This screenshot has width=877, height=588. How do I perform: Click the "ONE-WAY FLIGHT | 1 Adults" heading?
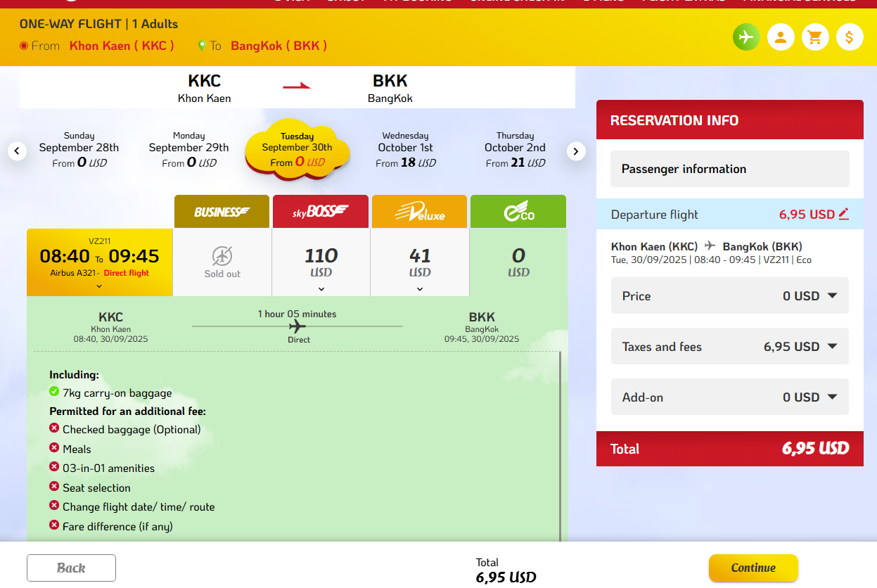pos(98,24)
